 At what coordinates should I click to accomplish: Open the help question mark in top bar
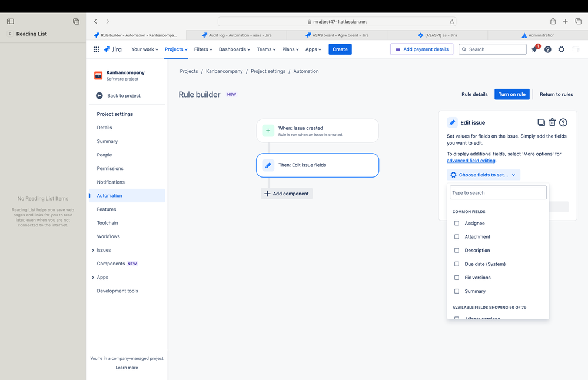click(x=548, y=49)
